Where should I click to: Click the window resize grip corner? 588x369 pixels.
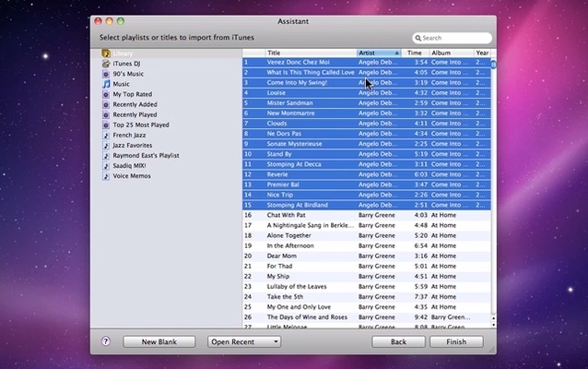click(x=492, y=350)
